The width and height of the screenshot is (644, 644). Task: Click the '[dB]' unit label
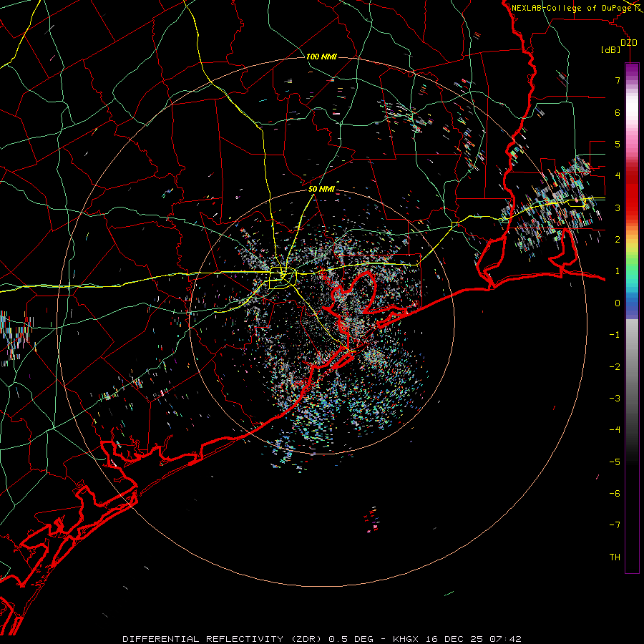[x=611, y=50]
